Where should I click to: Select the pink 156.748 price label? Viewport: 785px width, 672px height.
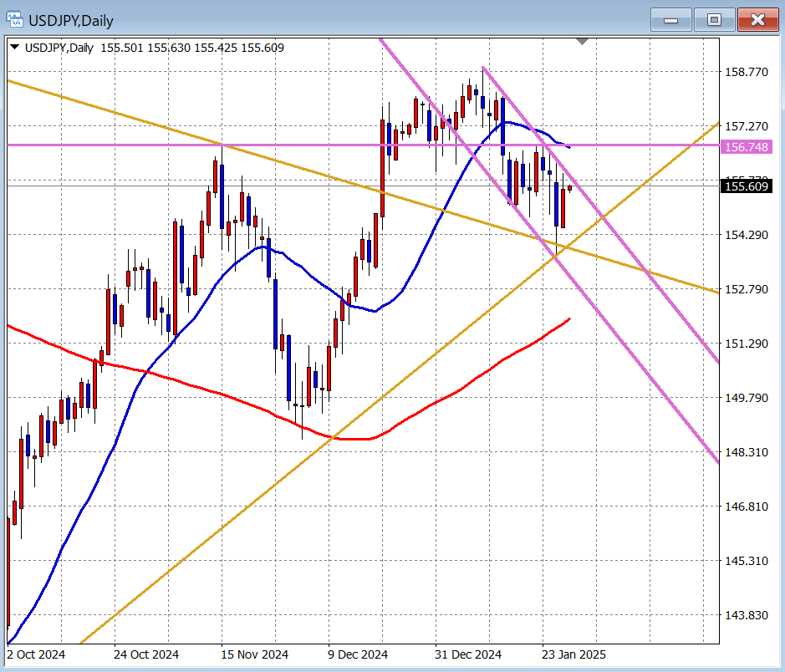pos(746,146)
